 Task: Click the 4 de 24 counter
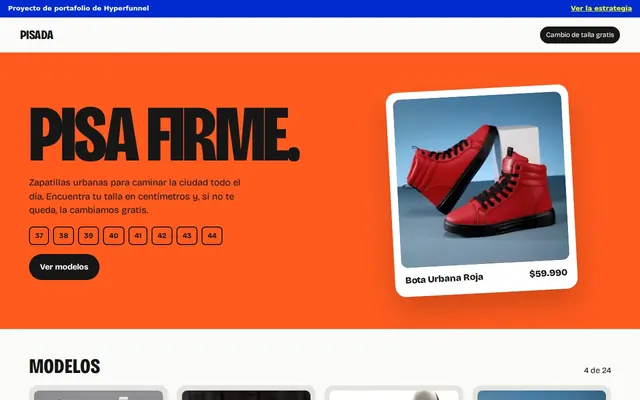coord(597,371)
